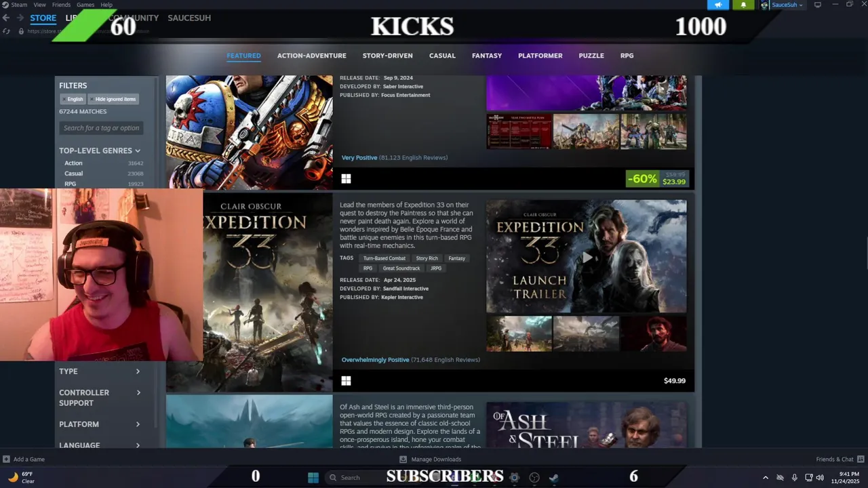Click the Of Ash and Steel capsule image
Screen dimensions: 868x488
tap(250, 422)
